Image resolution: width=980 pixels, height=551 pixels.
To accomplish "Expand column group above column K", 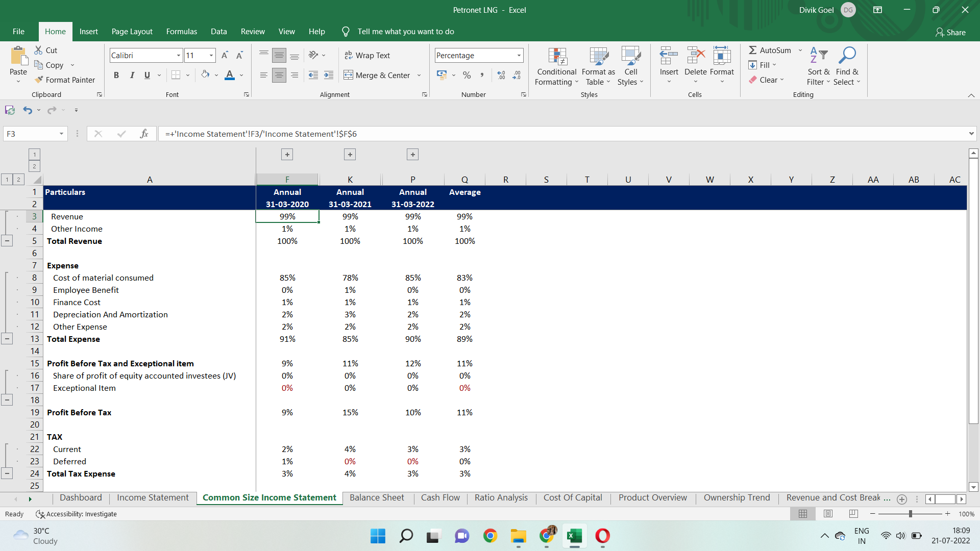I will pos(350,155).
